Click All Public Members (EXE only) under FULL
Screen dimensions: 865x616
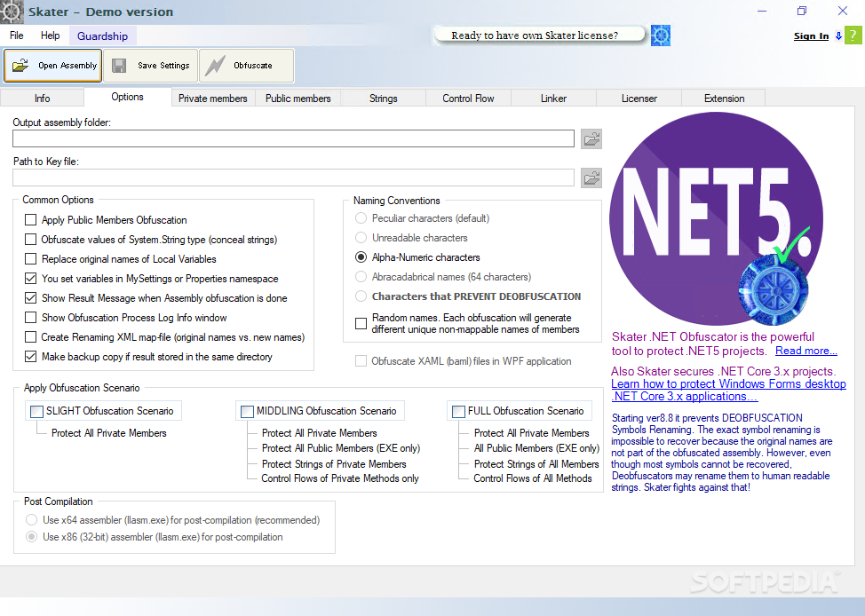[536, 448]
